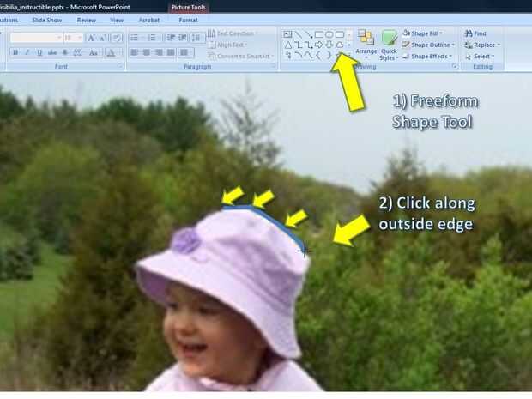
Task: Click the Select button
Action: pos(481,57)
